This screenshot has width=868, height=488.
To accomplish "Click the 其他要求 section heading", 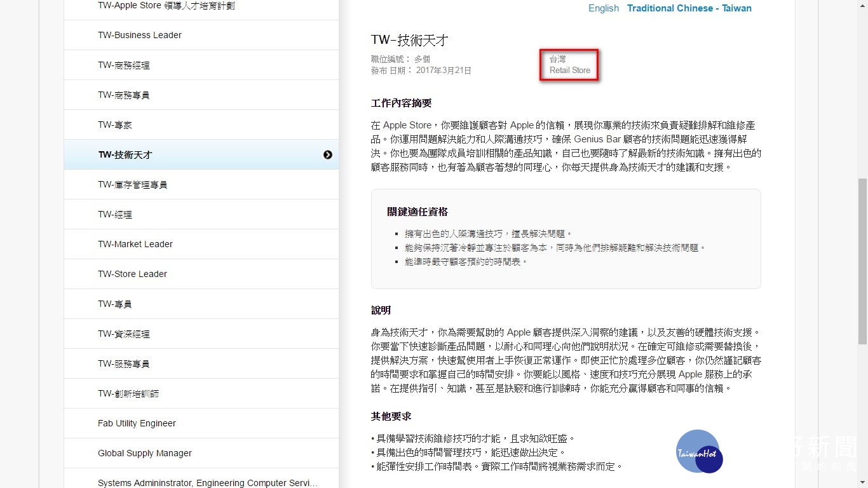I will [x=391, y=416].
